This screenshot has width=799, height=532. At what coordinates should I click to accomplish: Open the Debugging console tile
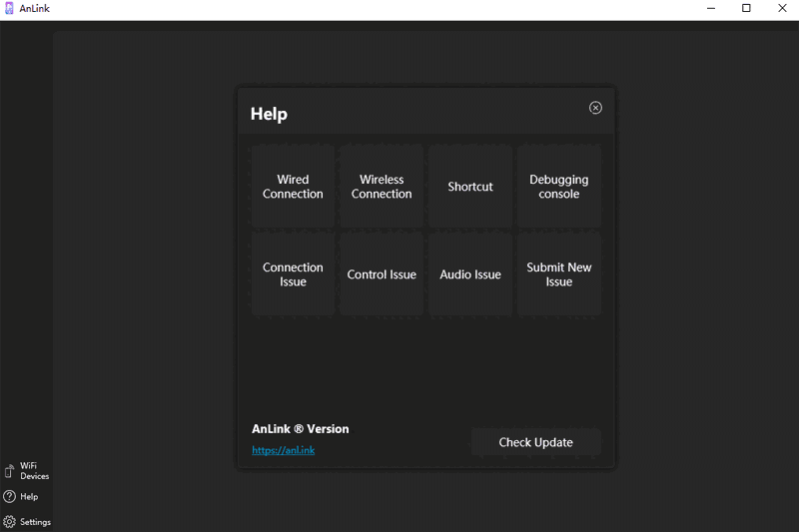(x=559, y=187)
